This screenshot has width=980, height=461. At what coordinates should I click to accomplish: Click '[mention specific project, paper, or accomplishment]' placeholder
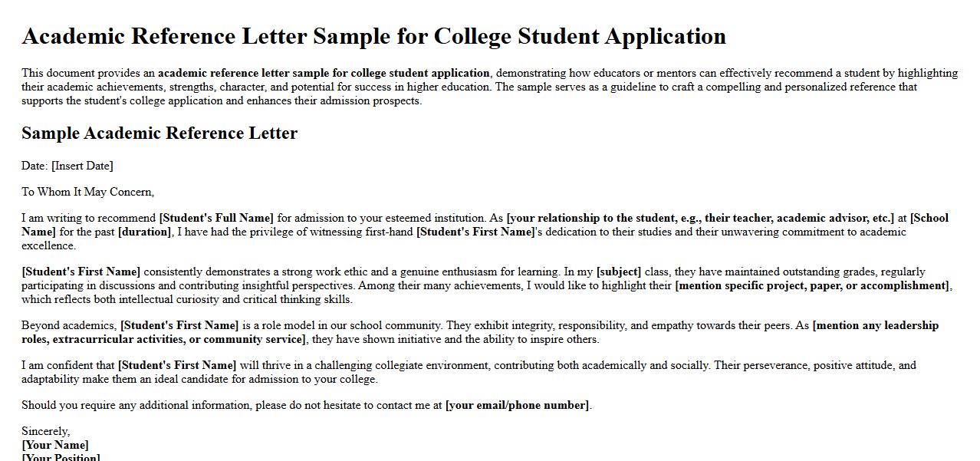(812, 285)
